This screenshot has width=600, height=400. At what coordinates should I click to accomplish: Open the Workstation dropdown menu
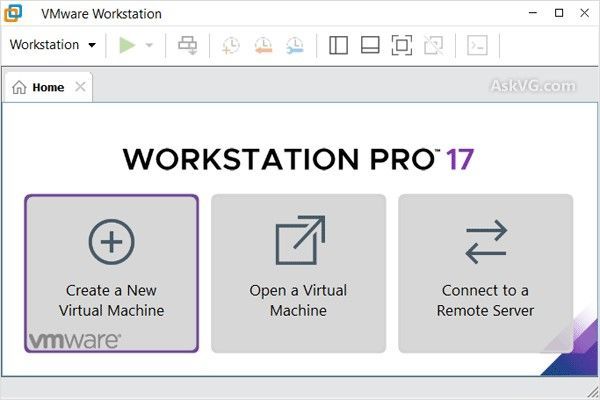pos(52,45)
